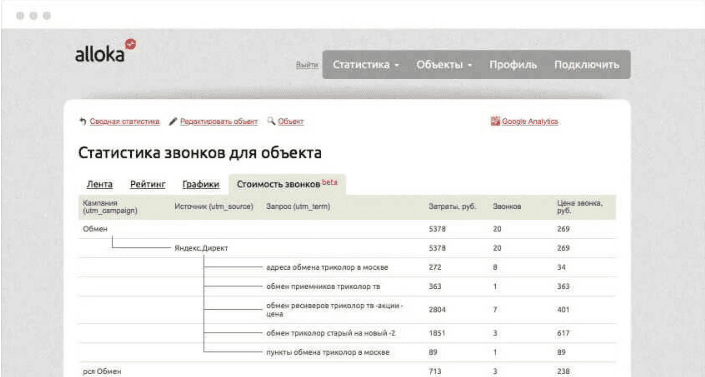Select the рся Обмен campaign row
The image size is (705, 377).
(x=348, y=371)
